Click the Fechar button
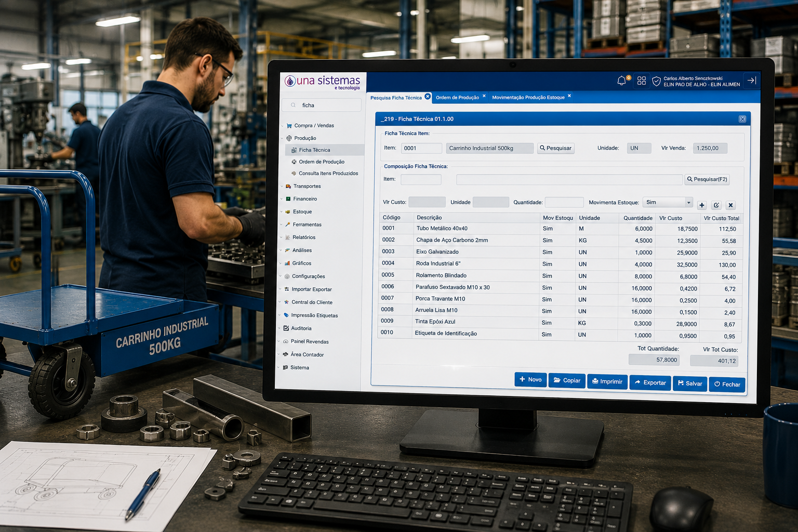 727,384
